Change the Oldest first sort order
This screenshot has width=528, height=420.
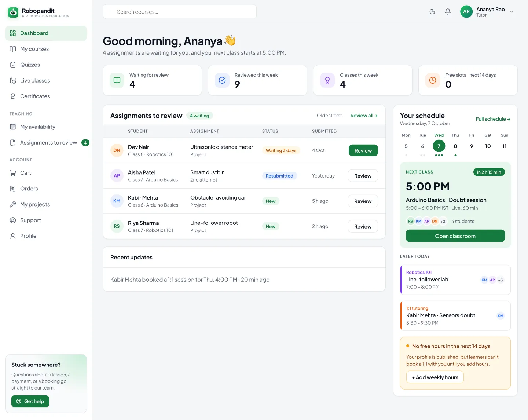329,116
